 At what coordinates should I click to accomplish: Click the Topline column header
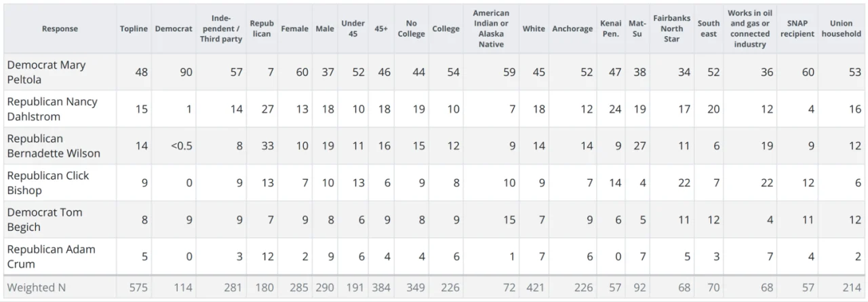click(x=134, y=29)
